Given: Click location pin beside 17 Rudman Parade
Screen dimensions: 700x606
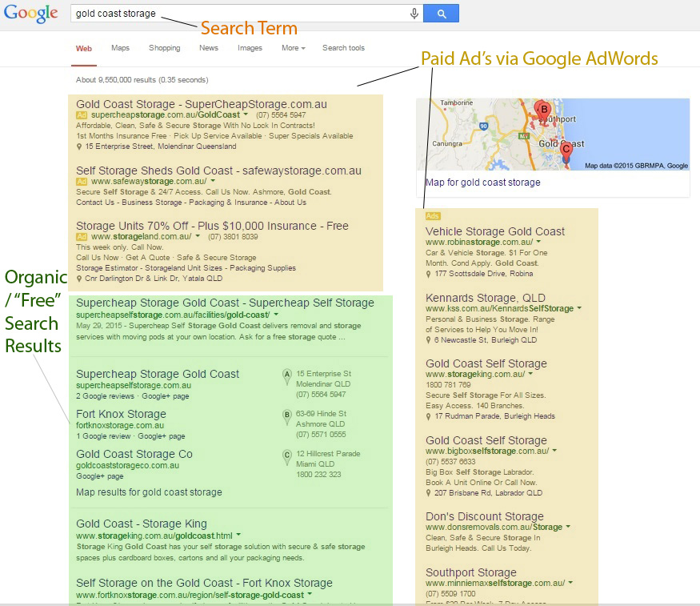Looking at the screenshot, I should (x=429, y=416).
